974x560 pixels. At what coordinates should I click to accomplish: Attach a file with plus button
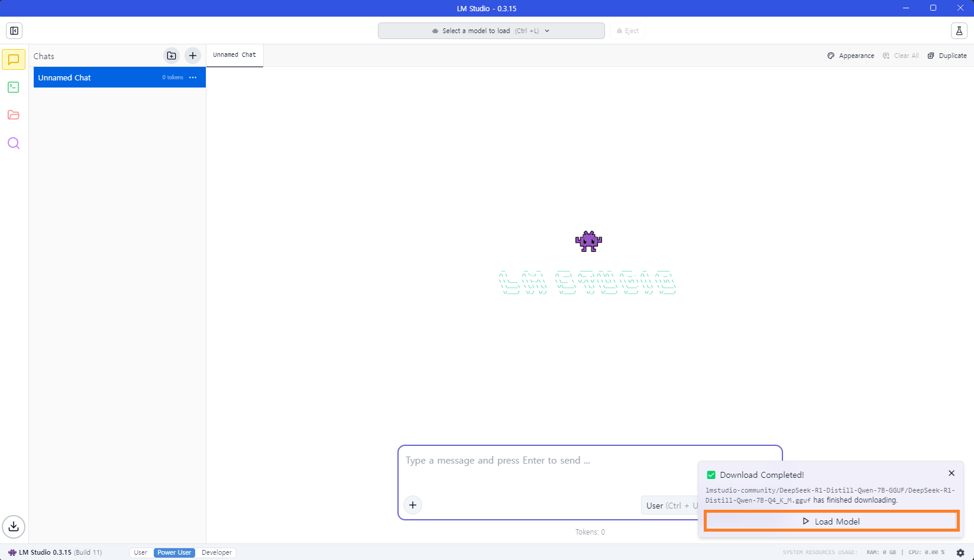click(x=413, y=505)
